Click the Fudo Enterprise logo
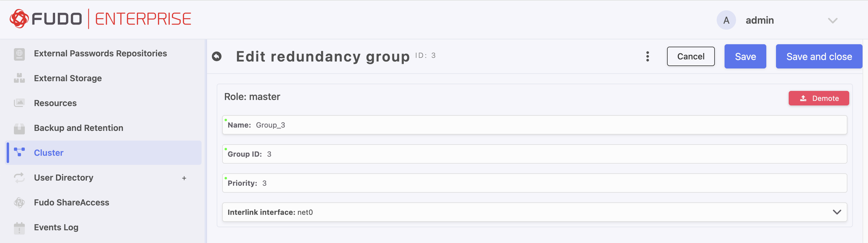 100,19
